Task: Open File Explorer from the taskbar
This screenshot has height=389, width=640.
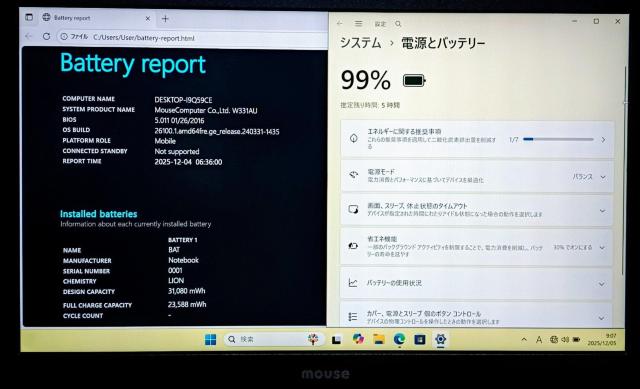Action: coord(379,339)
